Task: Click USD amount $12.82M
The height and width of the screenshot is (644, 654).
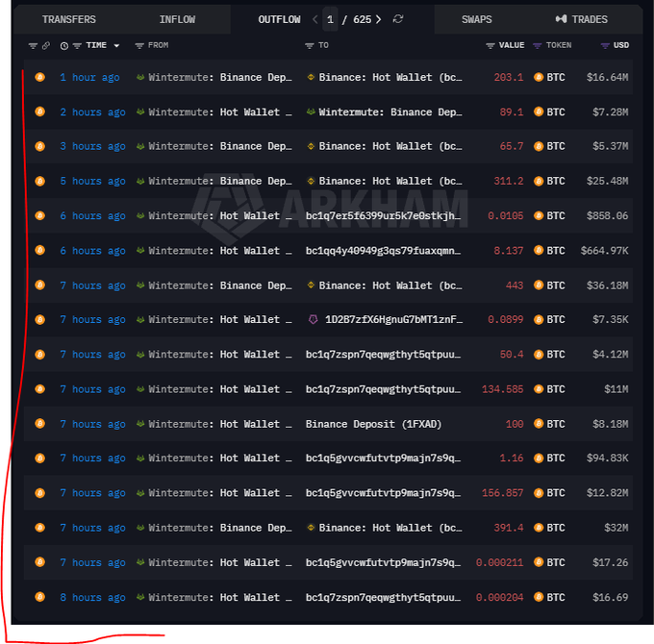Action: [607, 493]
